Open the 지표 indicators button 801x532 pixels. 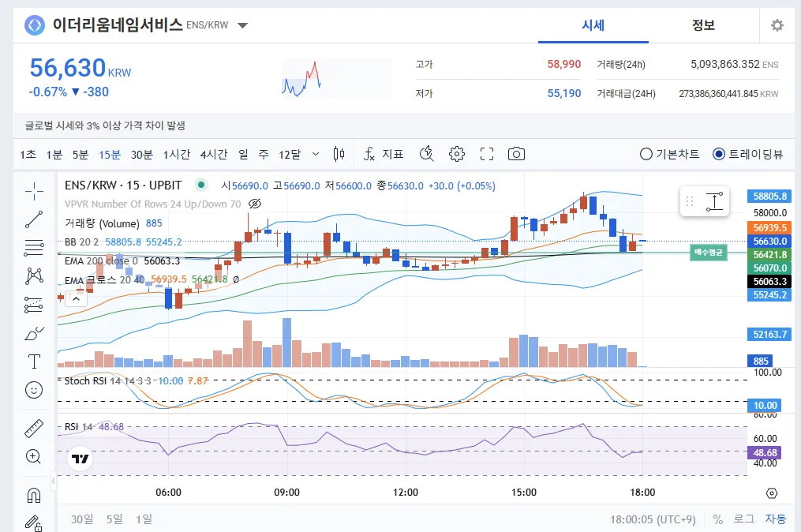tap(383, 154)
